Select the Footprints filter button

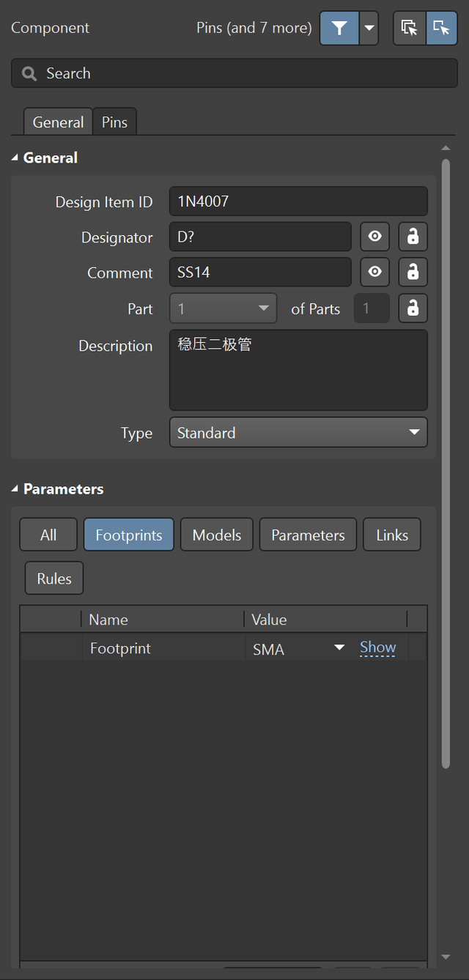coord(129,535)
